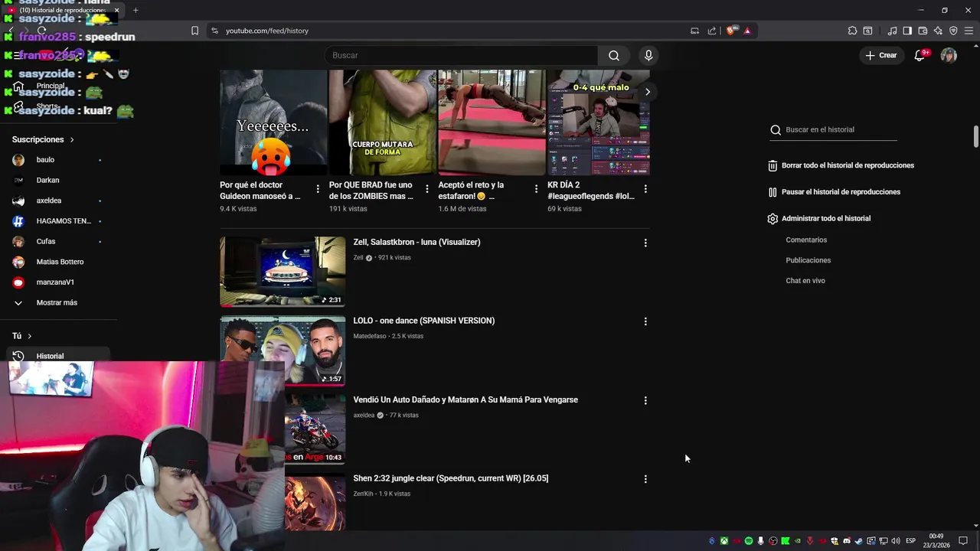Open Chat en vivo history link
The width and height of the screenshot is (980, 551).
click(x=805, y=281)
